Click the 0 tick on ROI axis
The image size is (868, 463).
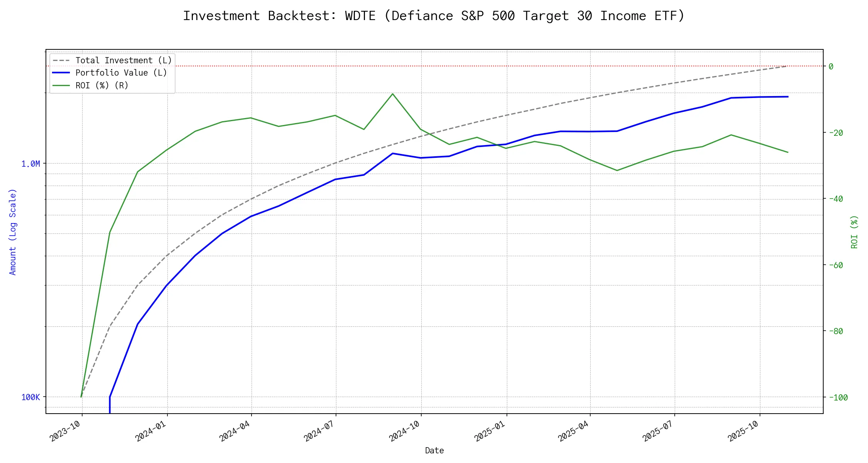tap(831, 67)
